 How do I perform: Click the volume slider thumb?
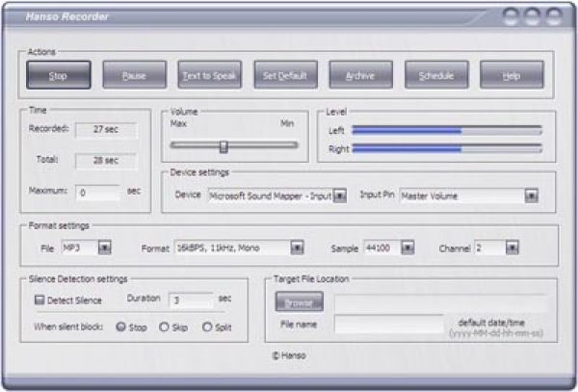pyautogui.click(x=223, y=146)
